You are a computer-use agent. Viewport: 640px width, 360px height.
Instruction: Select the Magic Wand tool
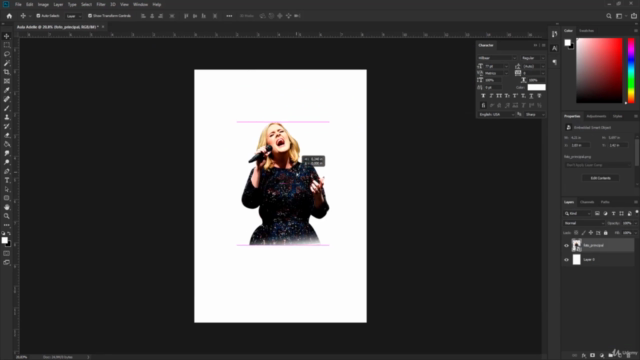7,63
